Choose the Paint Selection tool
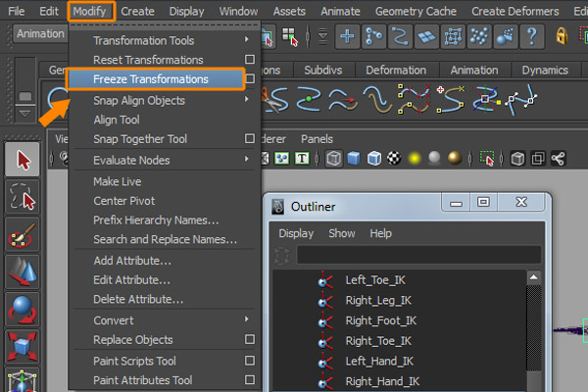Screen dimensions: 588x392 point(23,234)
